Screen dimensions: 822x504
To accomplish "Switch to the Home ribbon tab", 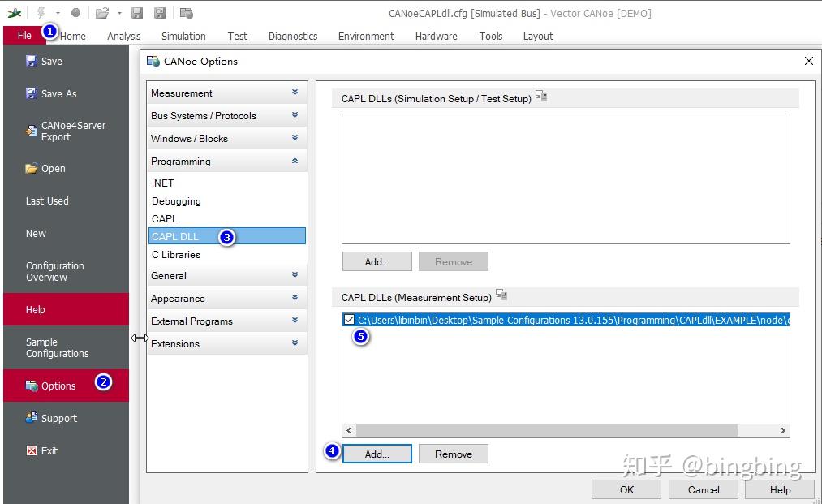I will click(x=72, y=37).
